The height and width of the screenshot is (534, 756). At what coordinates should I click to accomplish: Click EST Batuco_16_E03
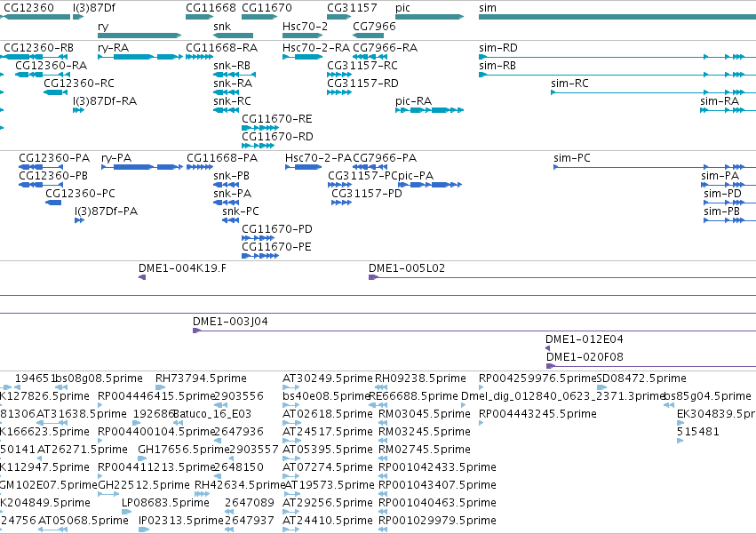pyautogui.click(x=211, y=414)
